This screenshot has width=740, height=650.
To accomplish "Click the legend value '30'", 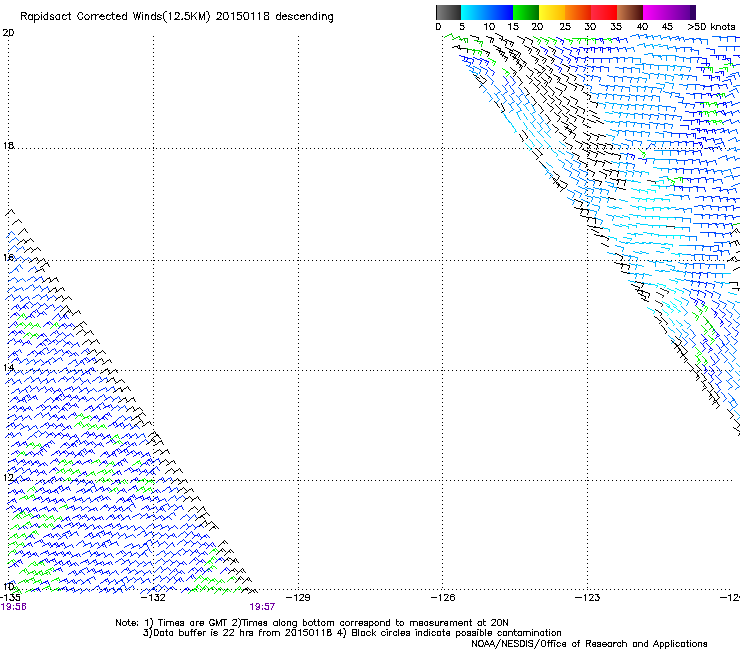I will tap(590, 27).
